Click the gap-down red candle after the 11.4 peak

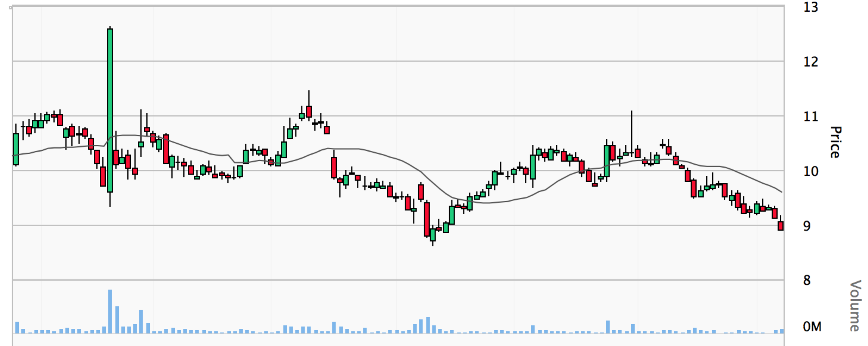pos(334,167)
